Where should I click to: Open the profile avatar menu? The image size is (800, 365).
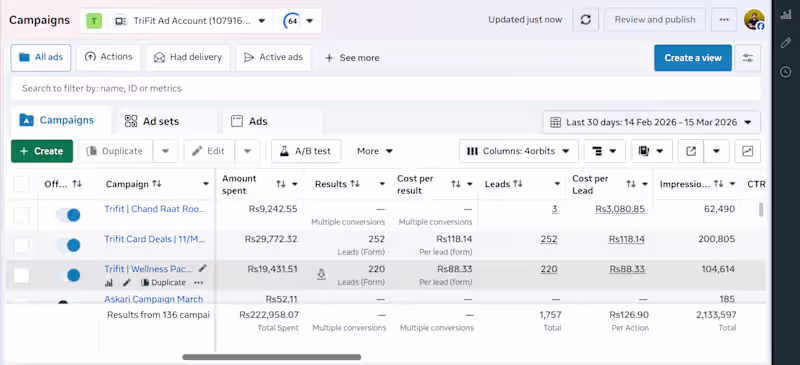click(x=754, y=20)
